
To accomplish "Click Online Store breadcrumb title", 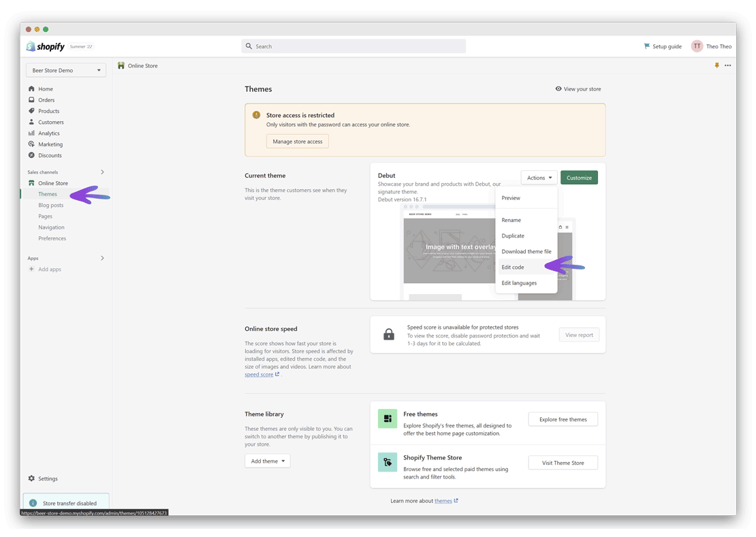I will pyautogui.click(x=143, y=66).
